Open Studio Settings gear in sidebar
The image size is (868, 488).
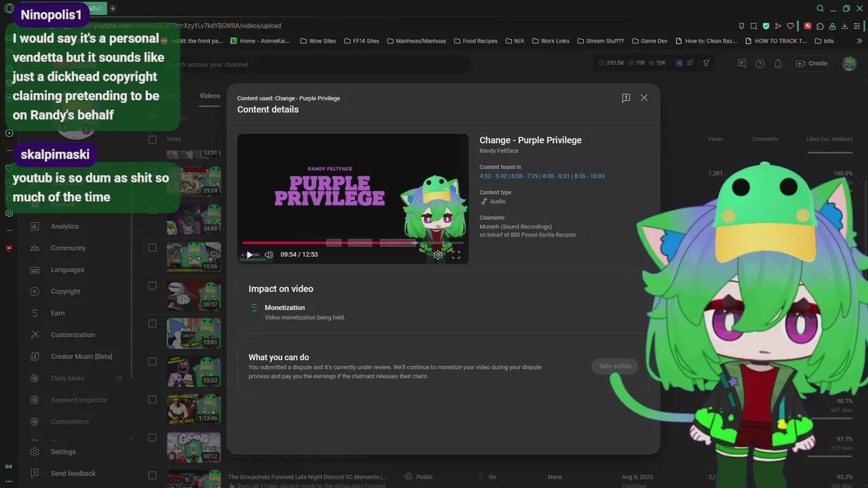35,452
